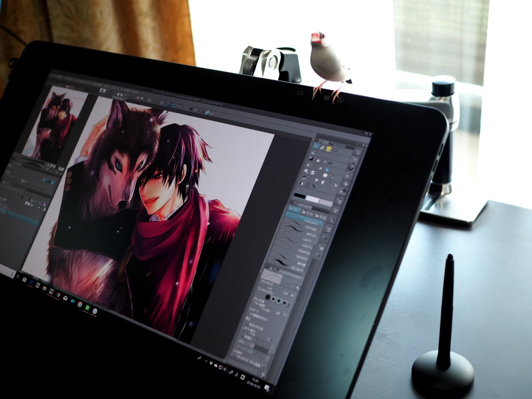532x399 pixels.
Task: Open the color wheel palette in right dock
Action: (352, 168)
